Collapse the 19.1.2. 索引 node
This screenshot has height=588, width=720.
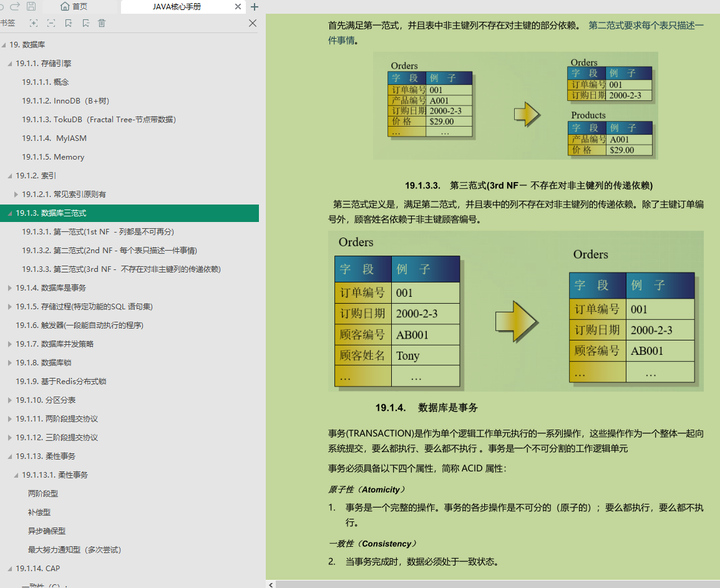[x=10, y=176]
